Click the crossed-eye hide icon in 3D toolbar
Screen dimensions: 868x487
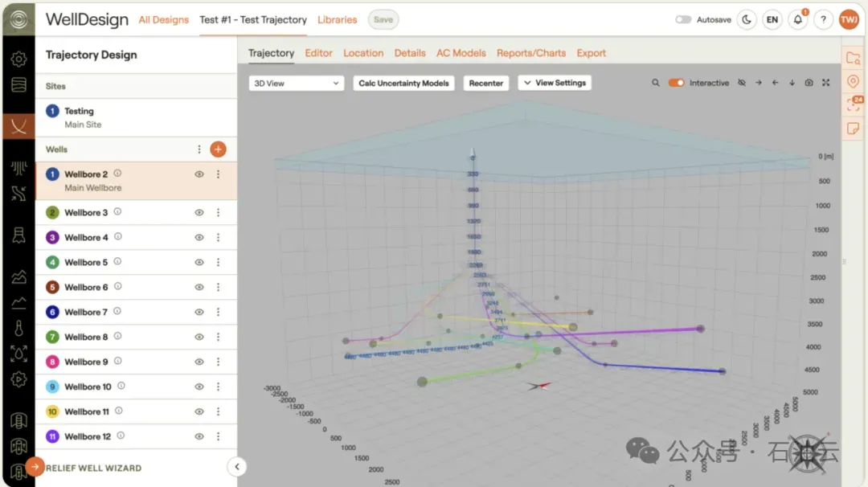(x=742, y=83)
